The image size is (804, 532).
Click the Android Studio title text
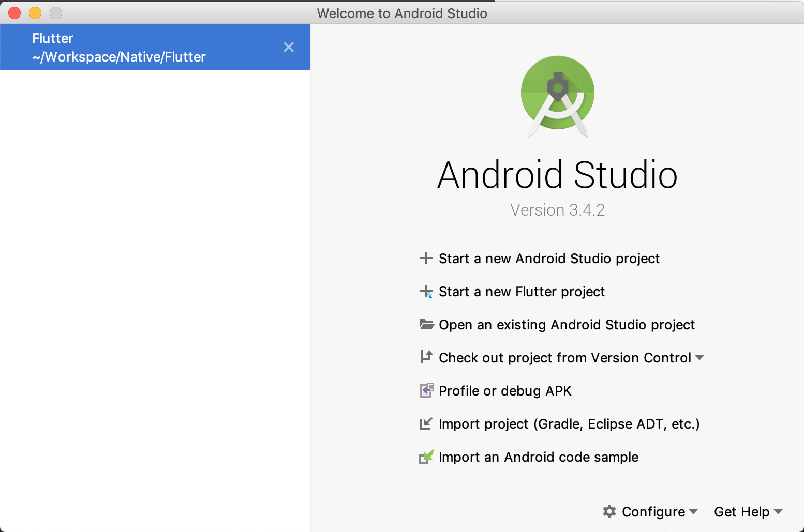pos(557,175)
